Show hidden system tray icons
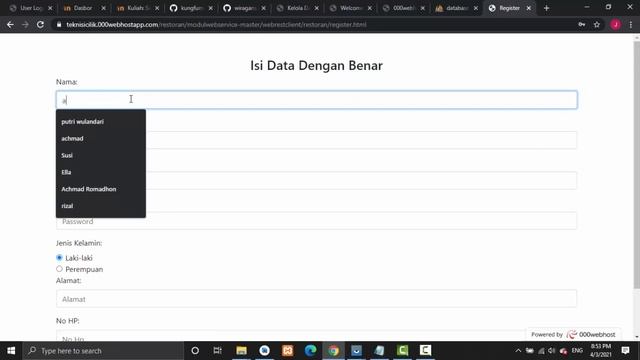The height and width of the screenshot is (360, 640). tap(518, 351)
